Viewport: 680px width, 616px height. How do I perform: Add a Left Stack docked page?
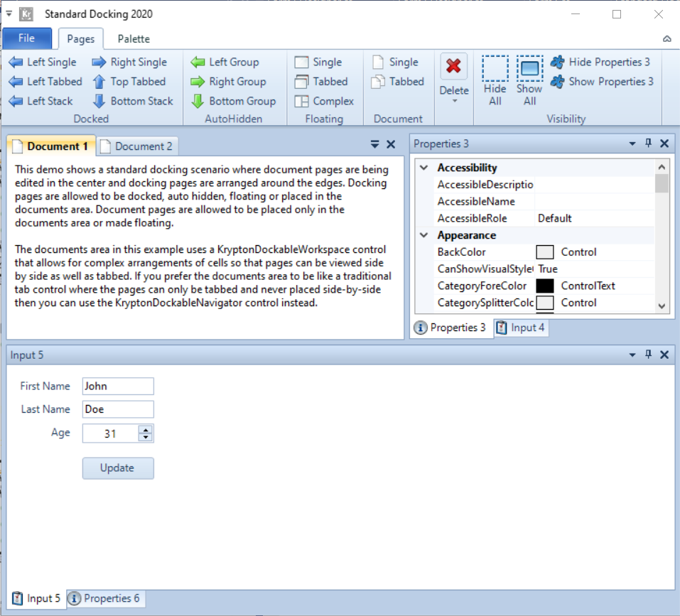pyautogui.click(x=41, y=101)
